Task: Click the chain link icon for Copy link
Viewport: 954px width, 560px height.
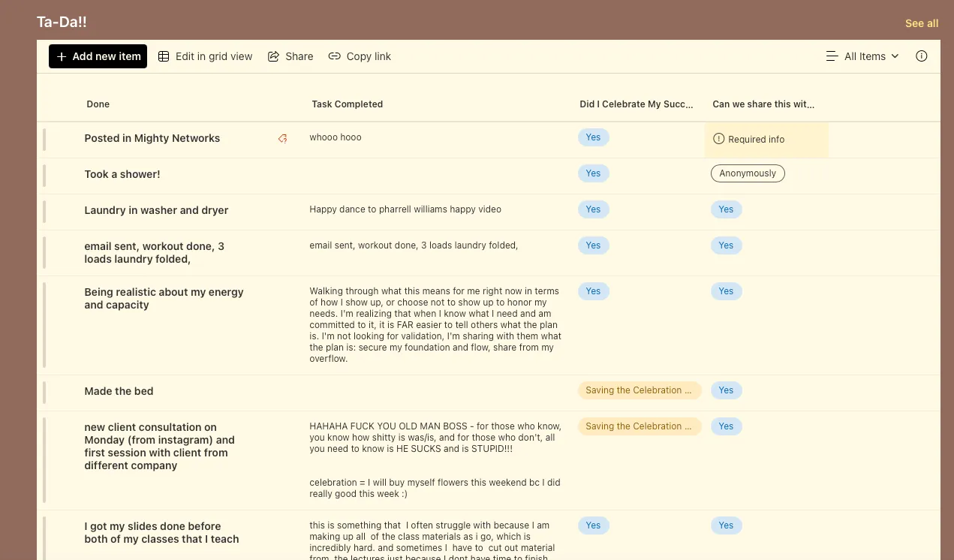Action: coord(334,56)
